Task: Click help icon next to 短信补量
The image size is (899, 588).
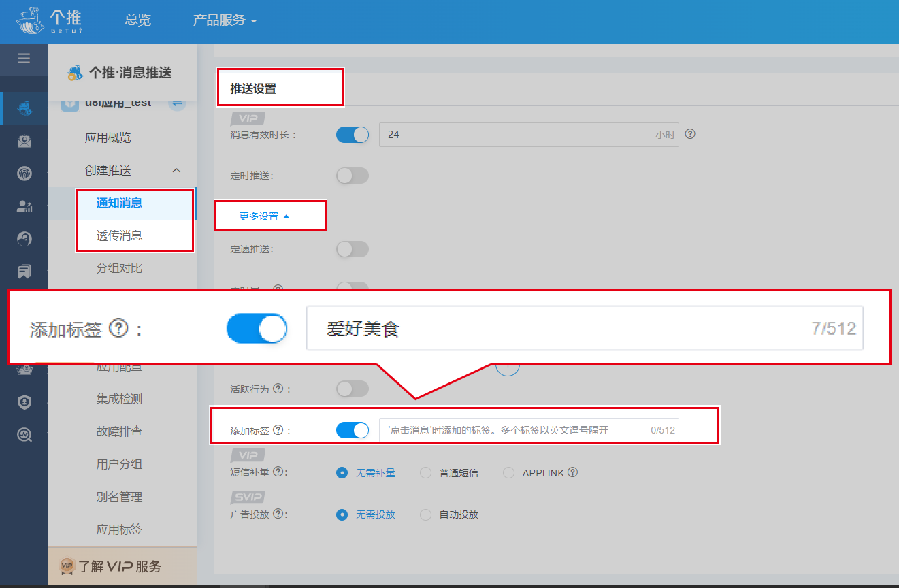Action: (x=278, y=472)
